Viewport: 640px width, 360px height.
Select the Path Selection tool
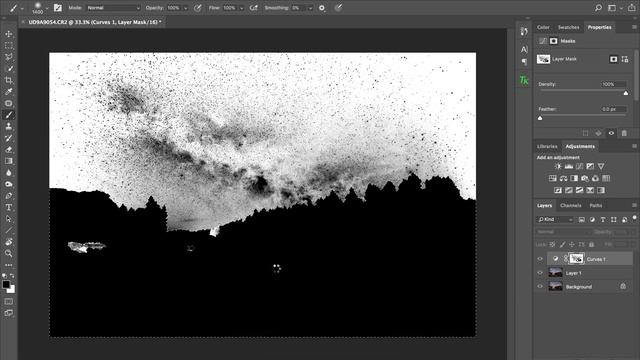9,219
